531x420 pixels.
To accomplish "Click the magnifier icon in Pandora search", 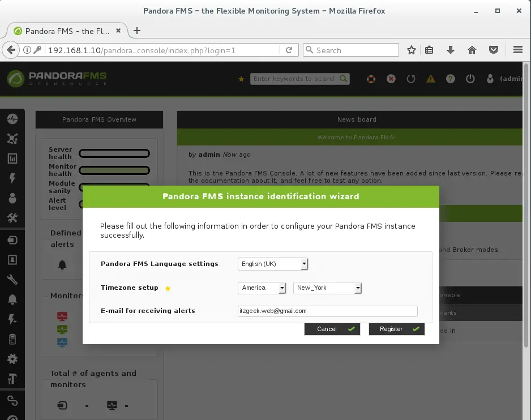I will [x=344, y=79].
